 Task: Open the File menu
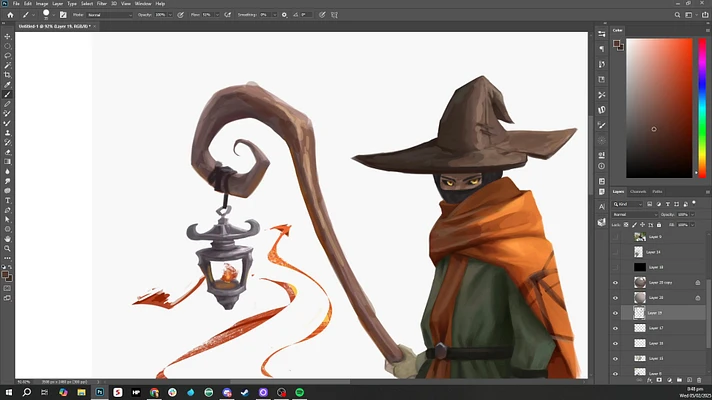pos(16,4)
